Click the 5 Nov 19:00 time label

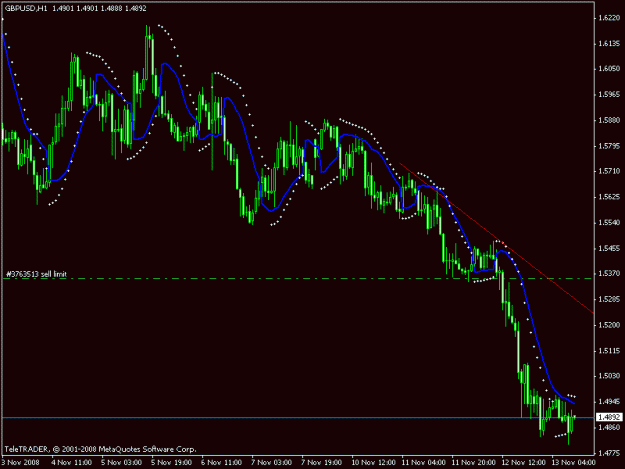[x=172, y=462]
